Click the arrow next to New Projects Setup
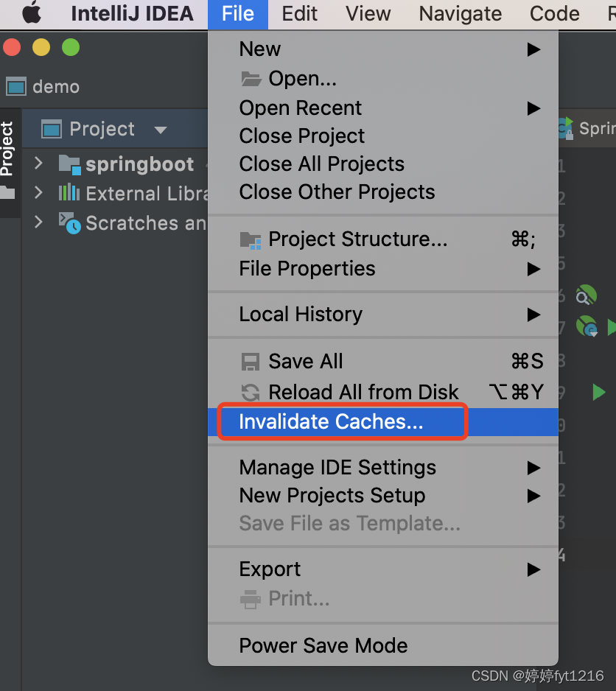 533,497
